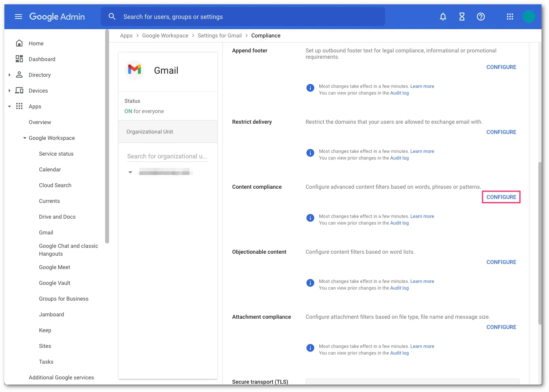Click the Search for organizational units field
Image resolution: width=549 pixels, height=392 pixels.
click(x=167, y=156)
